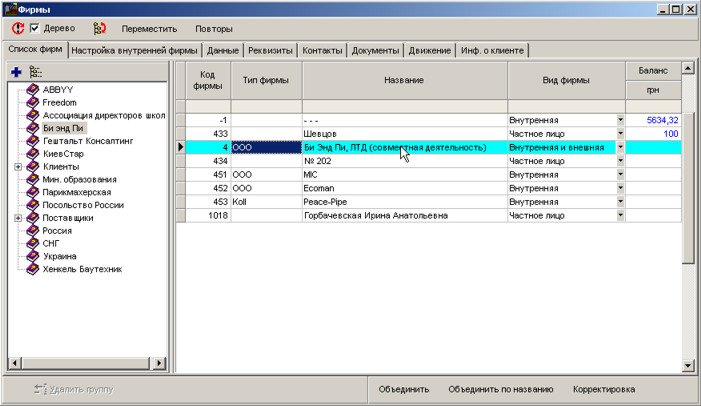Click the red refresh icon in toolbar
Screen dimensions: 701x406
(17, 29)
